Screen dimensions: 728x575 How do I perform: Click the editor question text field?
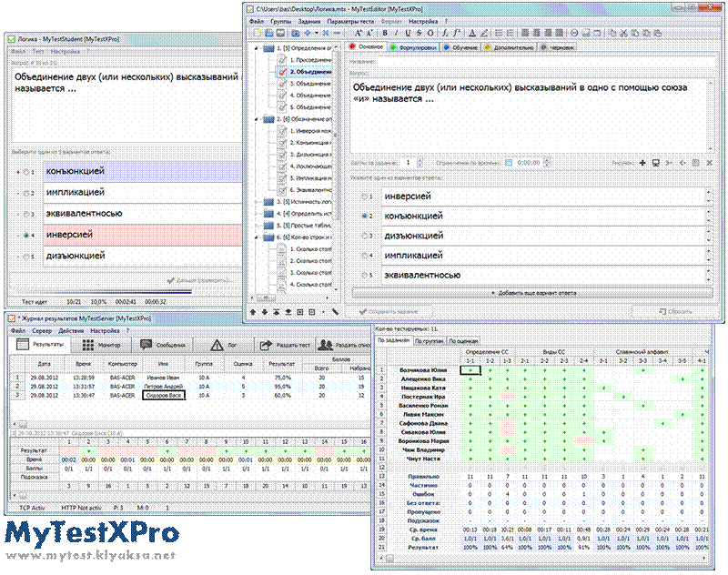[x=531, y=116]
